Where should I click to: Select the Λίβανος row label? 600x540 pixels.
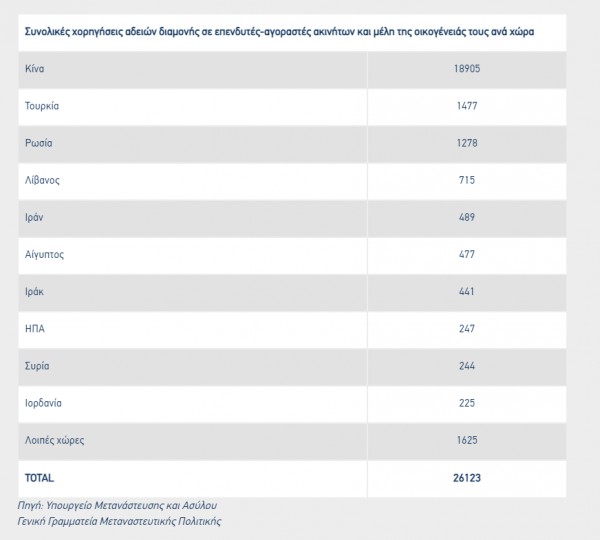(44, 180)
